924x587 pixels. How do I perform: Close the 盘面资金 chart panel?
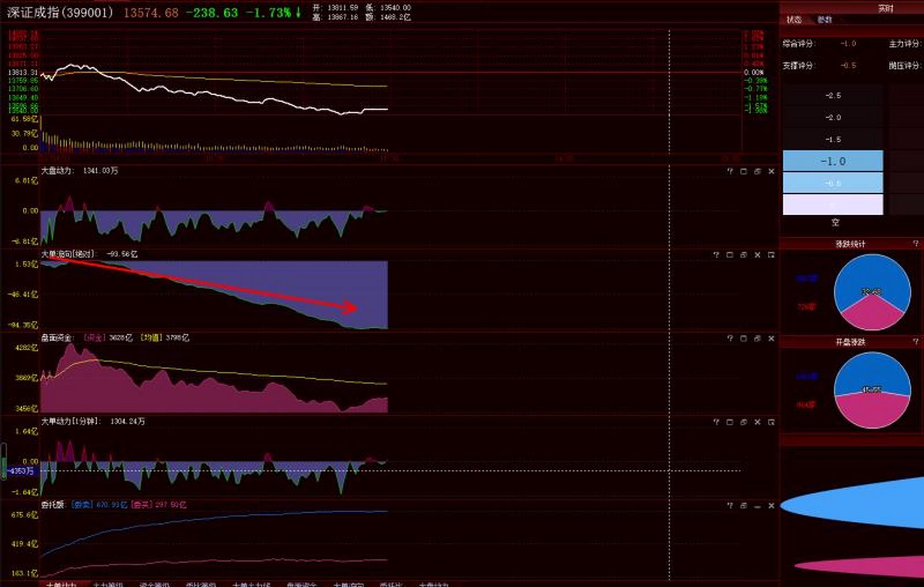(771, 338)
